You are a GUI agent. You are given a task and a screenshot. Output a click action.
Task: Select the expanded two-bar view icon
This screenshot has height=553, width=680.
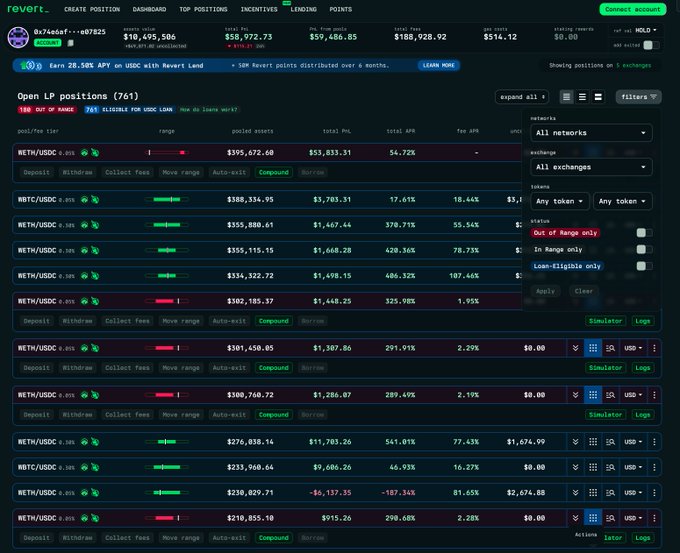pyautogui.click(x=598, y=97)
